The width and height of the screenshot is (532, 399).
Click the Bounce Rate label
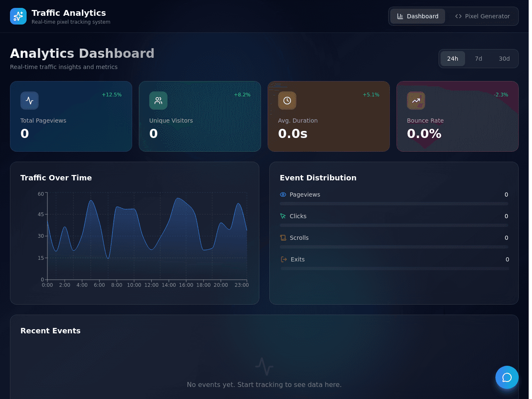click(x=425, y=121)
